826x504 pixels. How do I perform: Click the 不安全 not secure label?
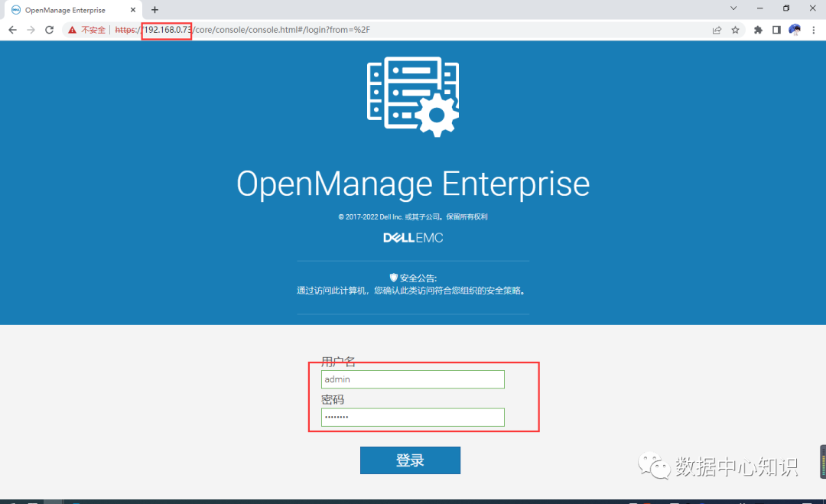93,30
